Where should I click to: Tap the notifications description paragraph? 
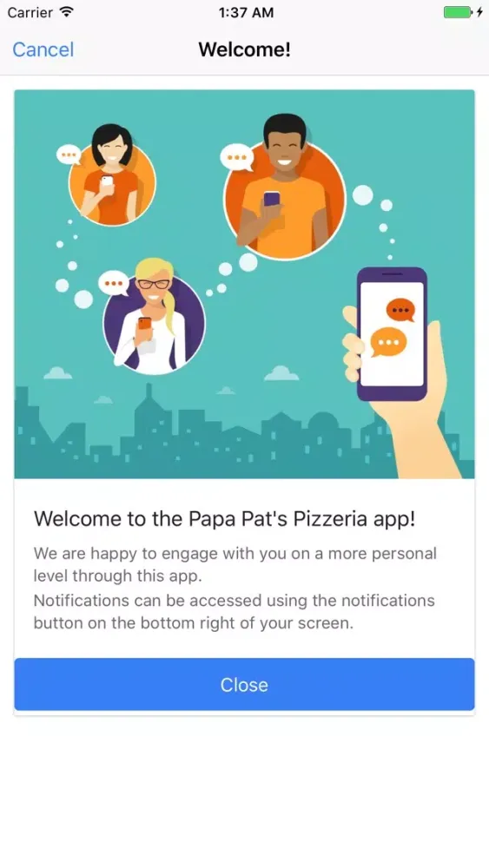pos(235,612)
